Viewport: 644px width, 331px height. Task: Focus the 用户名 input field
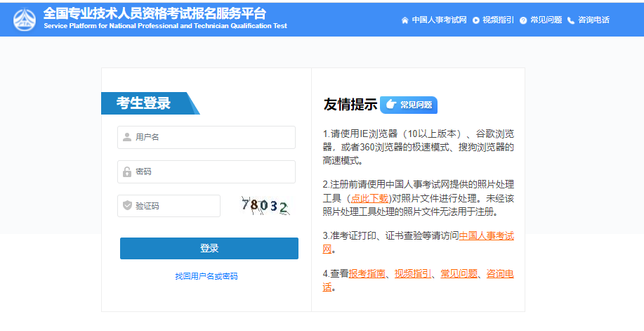pos(211,137)
